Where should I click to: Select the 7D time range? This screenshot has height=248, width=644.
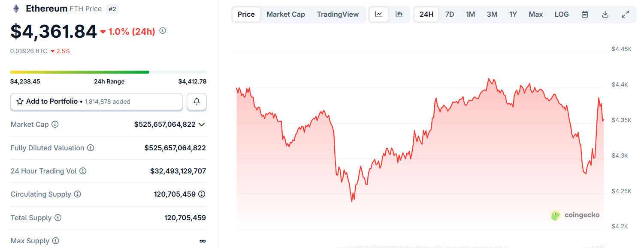click(450, 14)
